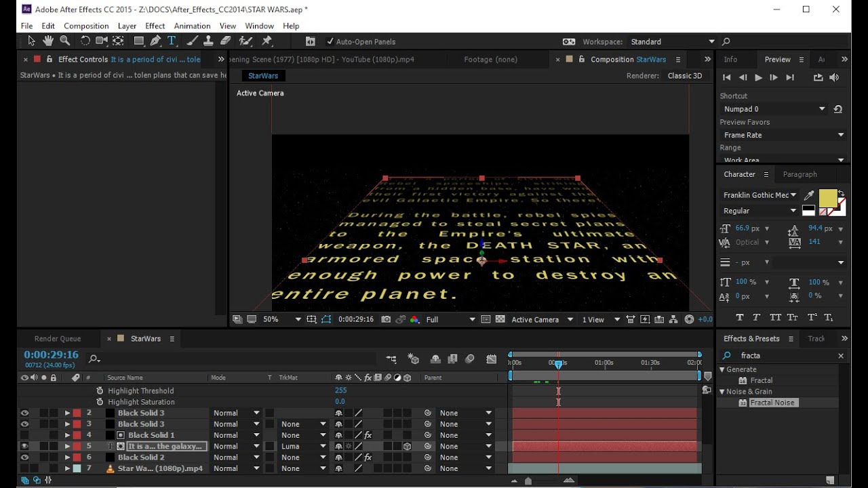Toggle mask and shape path visibility
The image size is (868, 488).
[326, 319]
